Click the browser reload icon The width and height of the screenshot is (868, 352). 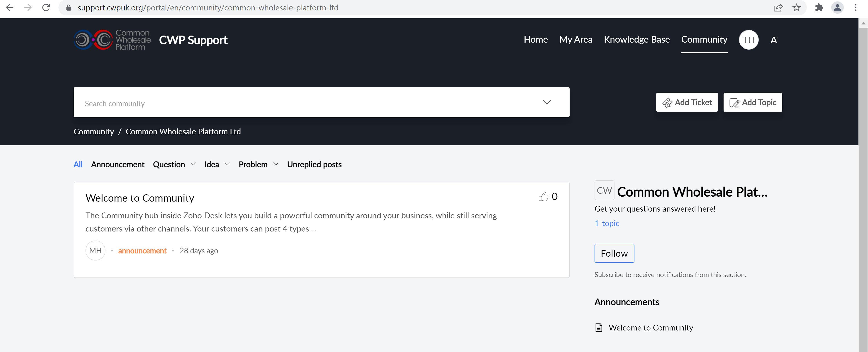(46, 7)
